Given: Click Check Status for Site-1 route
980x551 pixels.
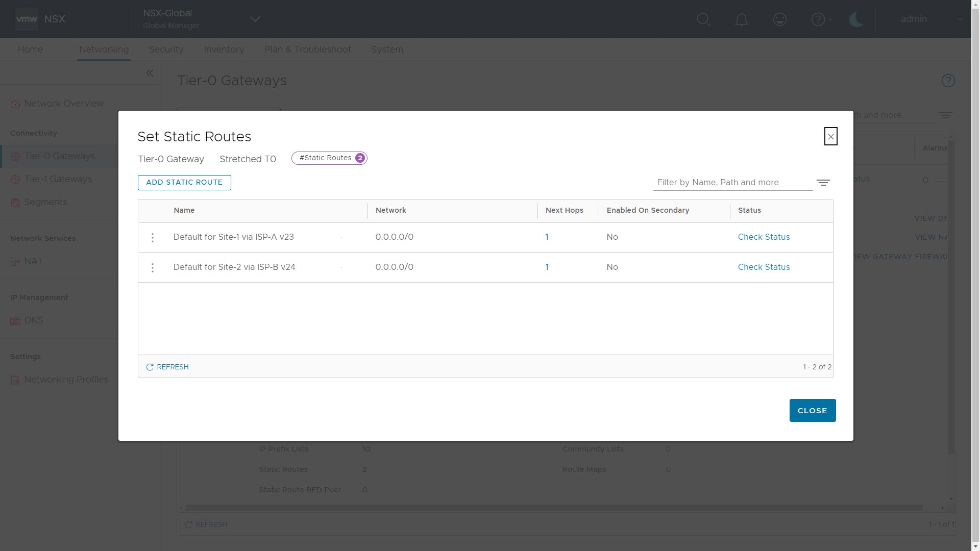Looking at the screenshot, I should point(764,237).
